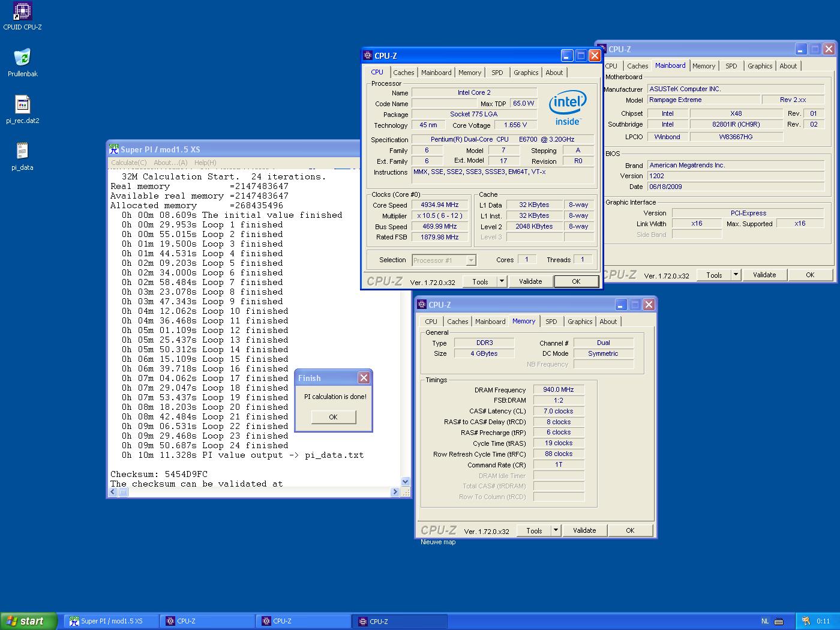Screen dimensions: 840x630
Task: Click scroll-left arrow in Super PI log
Action: pyautogui.click(x=113, y=492)
